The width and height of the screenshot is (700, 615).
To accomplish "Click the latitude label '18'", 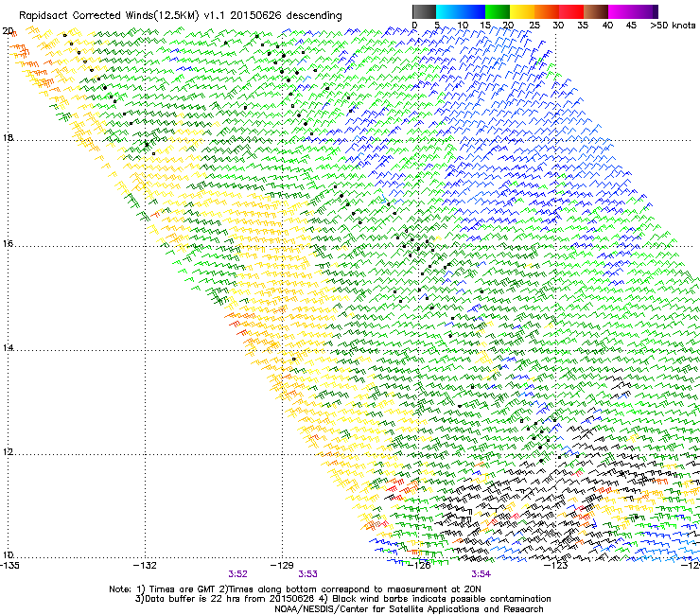I will click(x=8, y=137).
